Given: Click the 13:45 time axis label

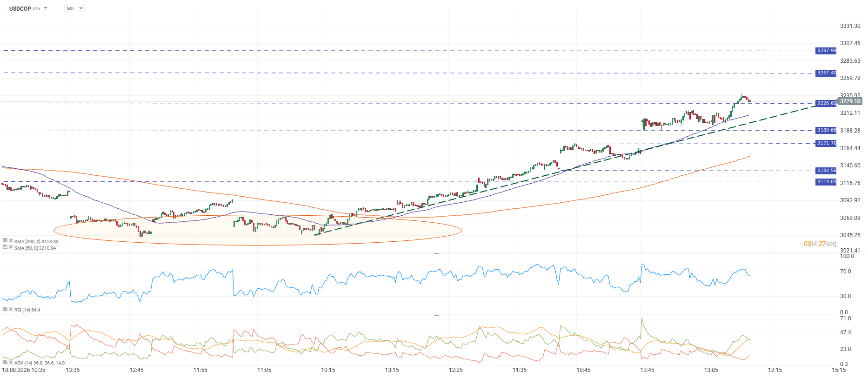Looking at the screenshot, I should click(x=647, y=370).
